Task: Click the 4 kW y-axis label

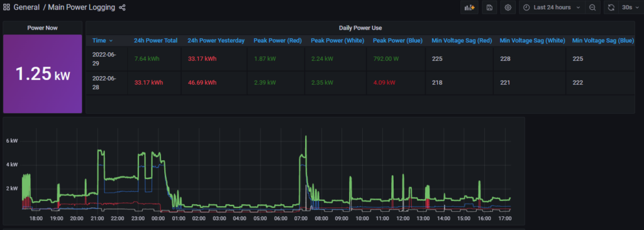Action: 11,164
